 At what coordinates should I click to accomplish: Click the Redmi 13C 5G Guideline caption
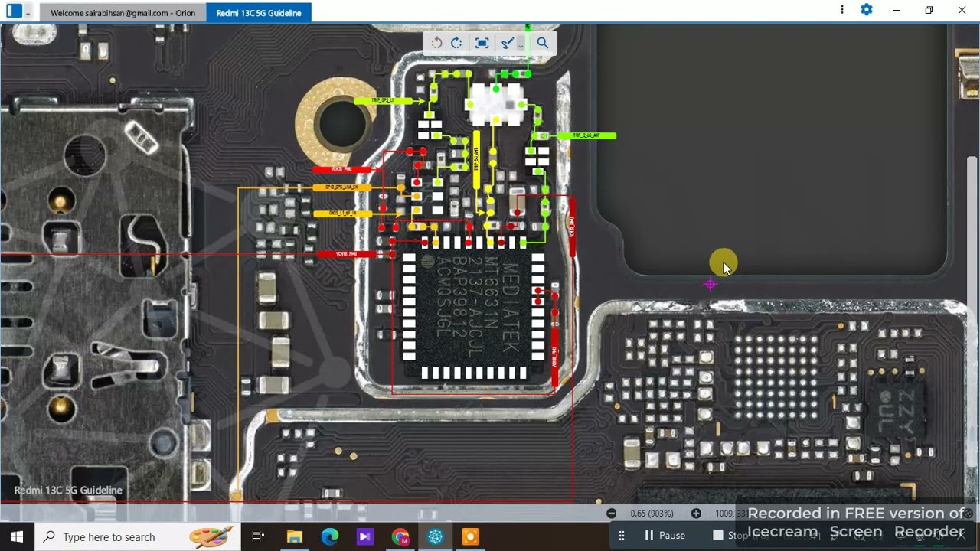[x=68, y=490]
